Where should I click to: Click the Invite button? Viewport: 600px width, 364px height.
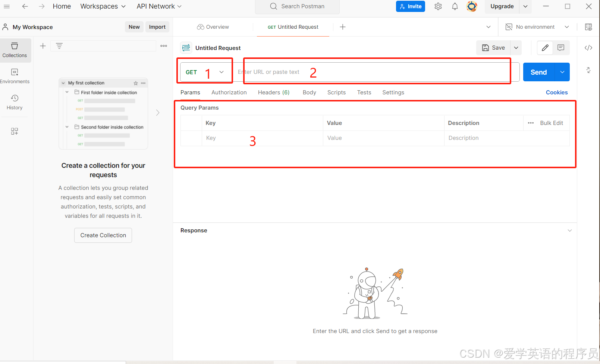(411, 6)
